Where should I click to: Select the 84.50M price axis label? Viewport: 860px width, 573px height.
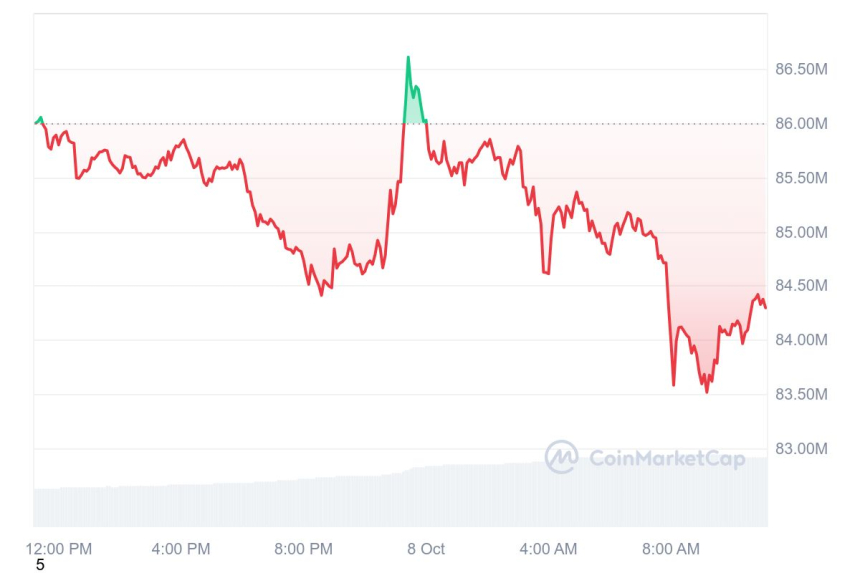click(x=801, y=286)
